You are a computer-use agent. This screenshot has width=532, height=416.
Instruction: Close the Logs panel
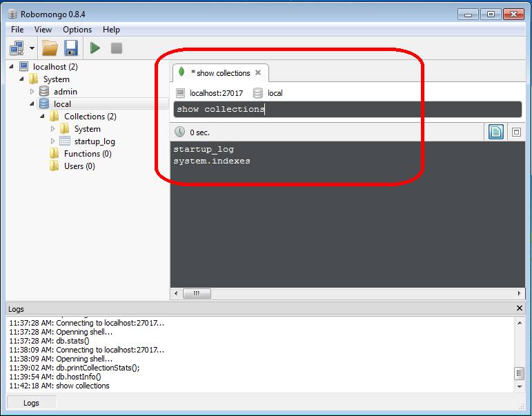[520, 308]
